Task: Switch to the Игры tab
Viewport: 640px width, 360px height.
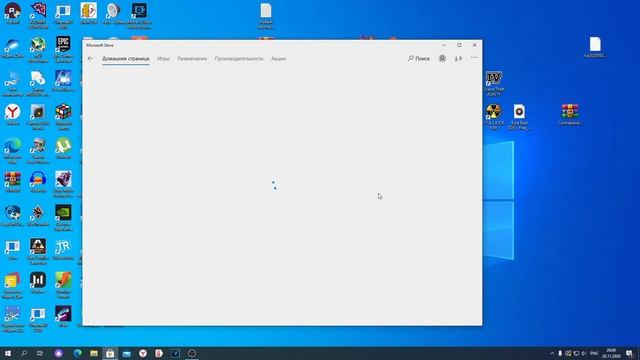Action: click(x=163, y=59)
